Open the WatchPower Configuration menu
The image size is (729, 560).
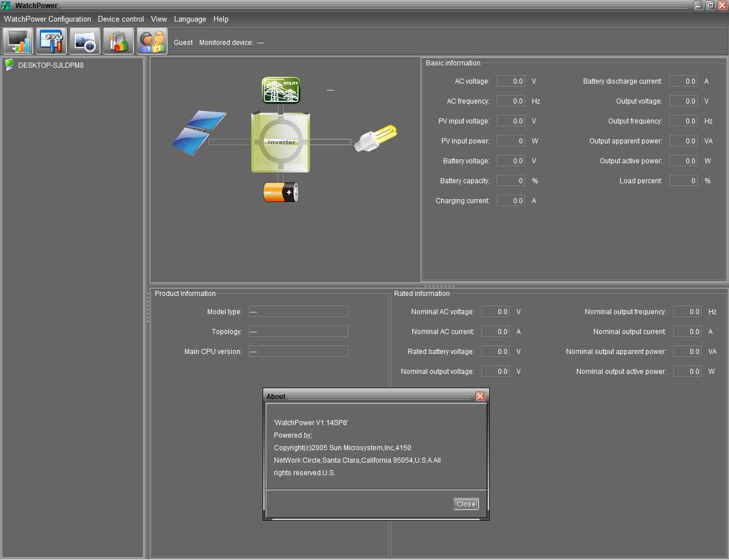(47, 19)
